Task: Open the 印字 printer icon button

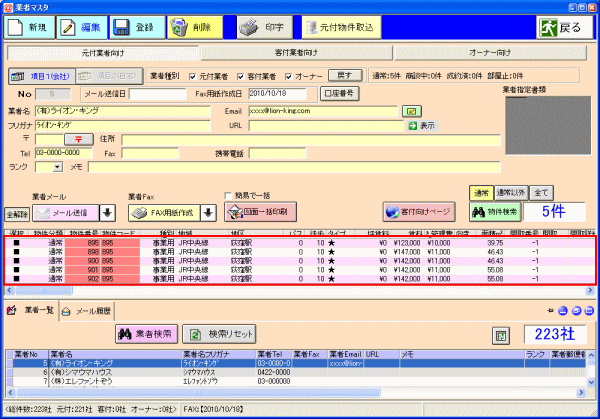Action: 265,28
